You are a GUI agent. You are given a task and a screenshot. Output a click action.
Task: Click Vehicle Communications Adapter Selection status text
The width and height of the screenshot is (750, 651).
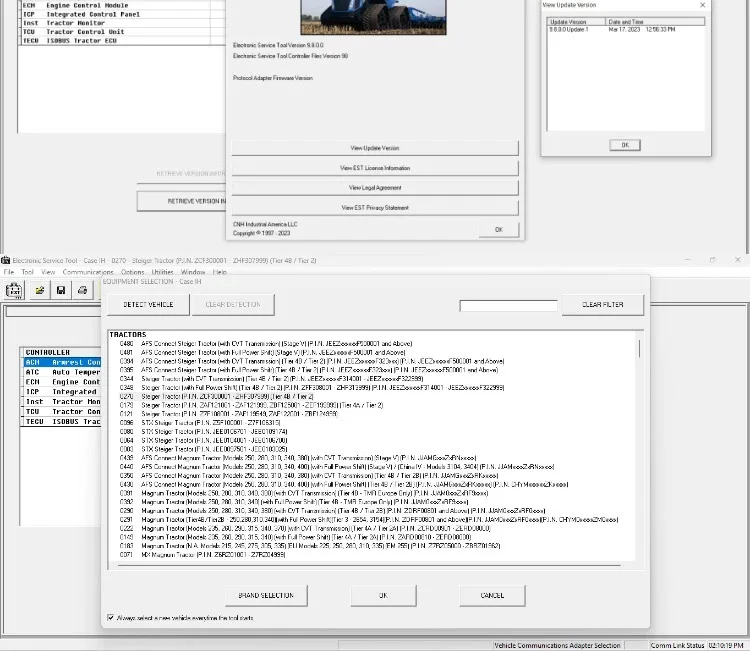click(557, 645)
